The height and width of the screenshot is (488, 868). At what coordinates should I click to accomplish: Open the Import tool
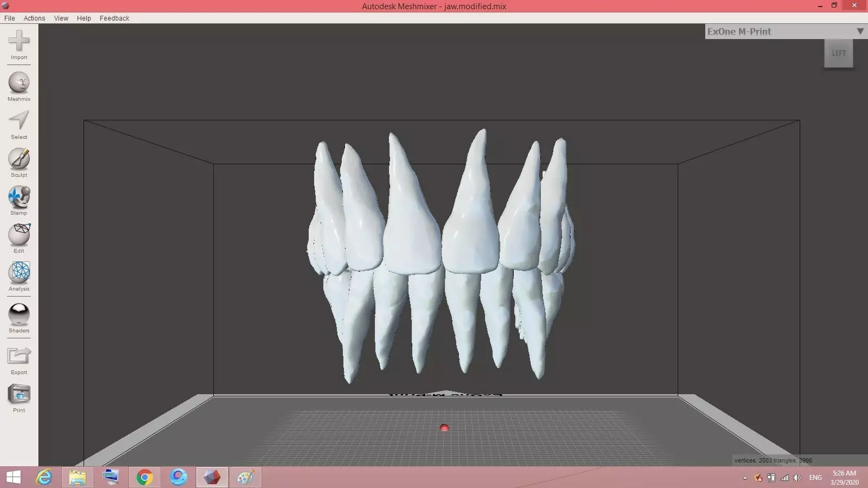pos(19,44)
